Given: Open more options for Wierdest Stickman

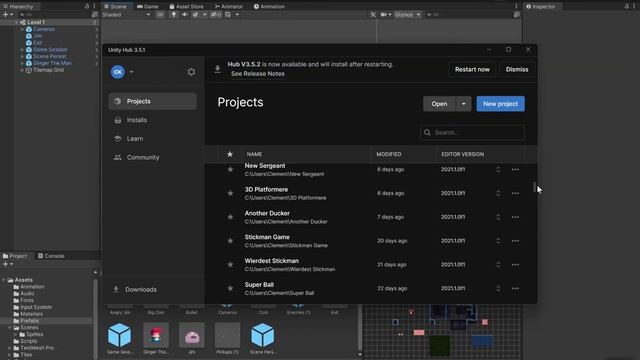Looking at the screenshot, I should coord(515,264).
